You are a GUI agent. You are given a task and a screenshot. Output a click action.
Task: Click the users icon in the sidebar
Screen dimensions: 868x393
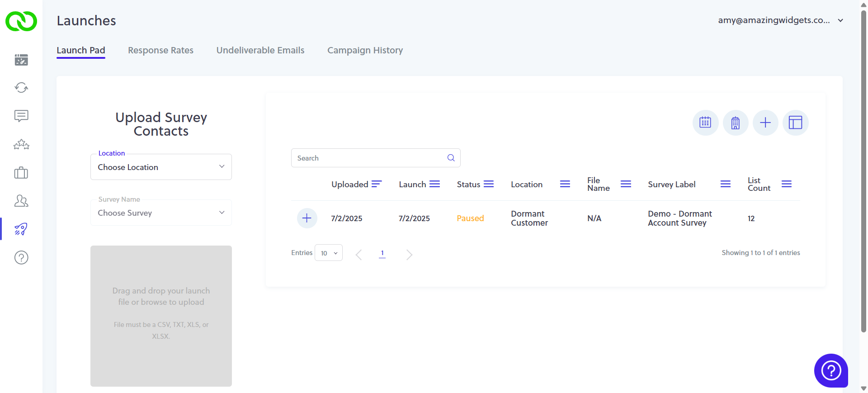[21, 201]
